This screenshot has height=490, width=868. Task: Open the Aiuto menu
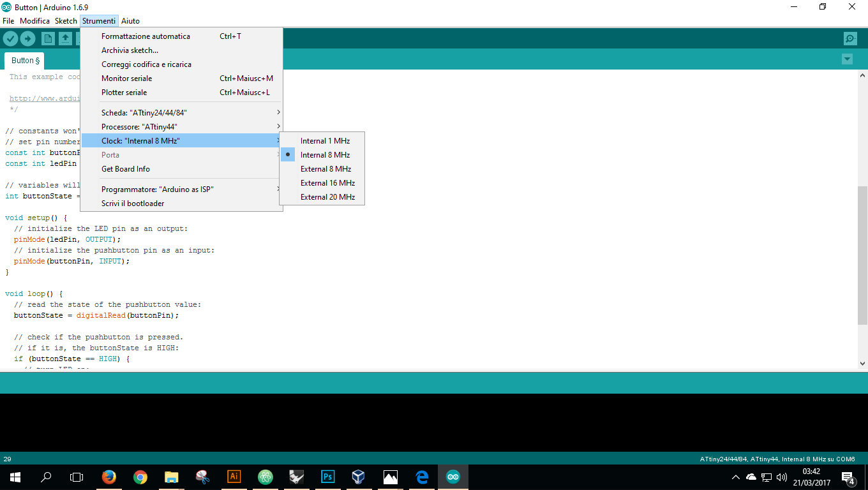(130, 21)
